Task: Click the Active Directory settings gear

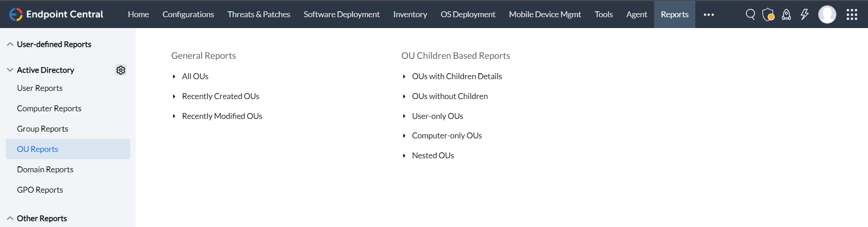Action: 121,70
